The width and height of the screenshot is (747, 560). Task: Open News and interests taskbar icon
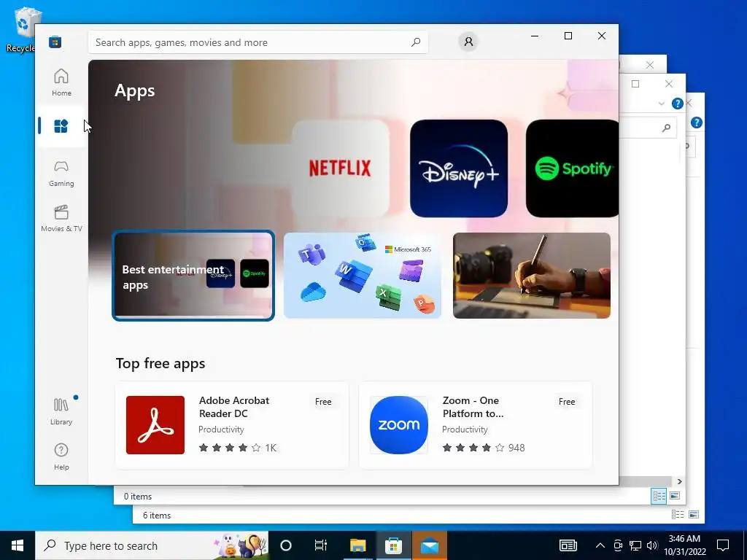(568, 545)
